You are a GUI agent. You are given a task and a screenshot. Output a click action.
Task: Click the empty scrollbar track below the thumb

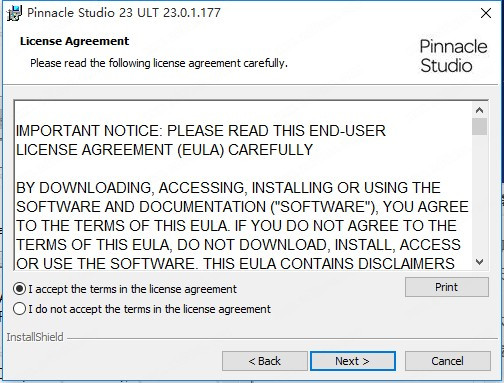[479, 195]
